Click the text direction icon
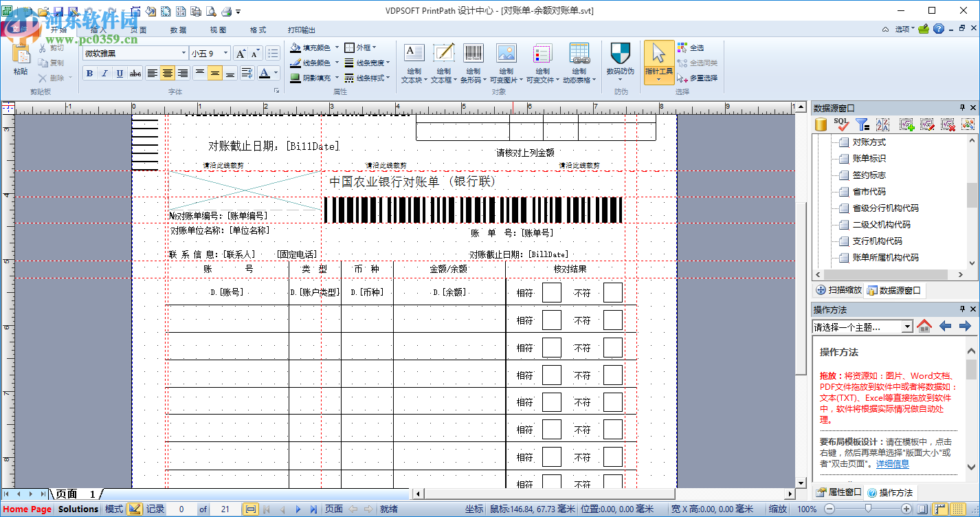 [247, 73]
